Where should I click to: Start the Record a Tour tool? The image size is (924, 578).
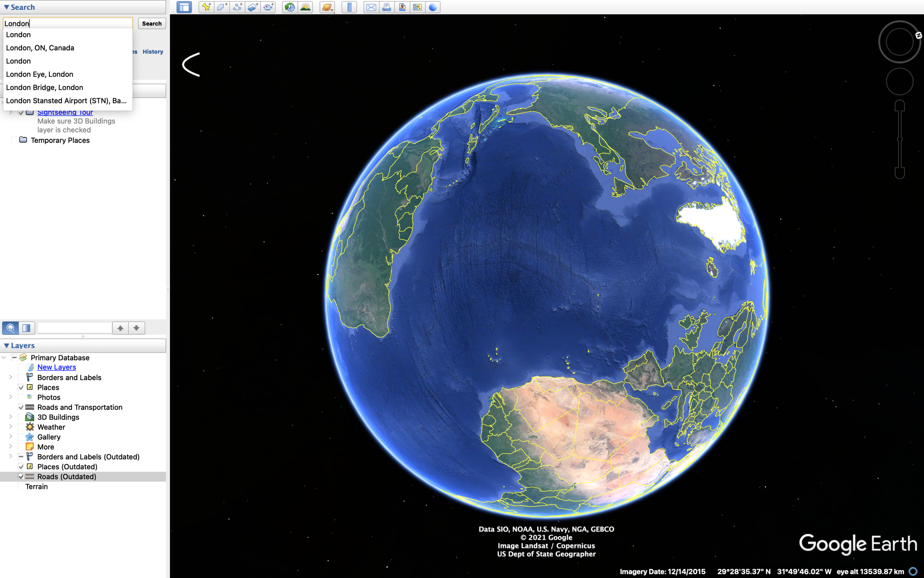pos(269,7)
